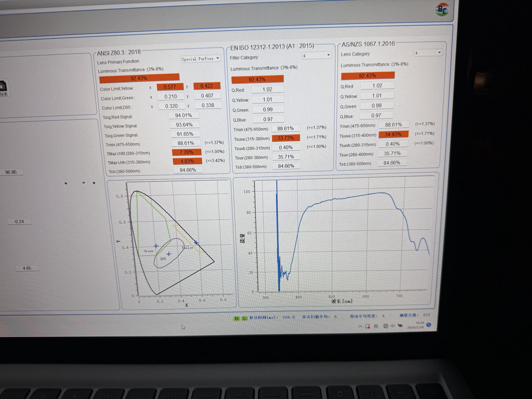The width and height of the screenshot is (532, 399).
Task: Open the network globe tray icon
Action: click(x=385, y=326)
